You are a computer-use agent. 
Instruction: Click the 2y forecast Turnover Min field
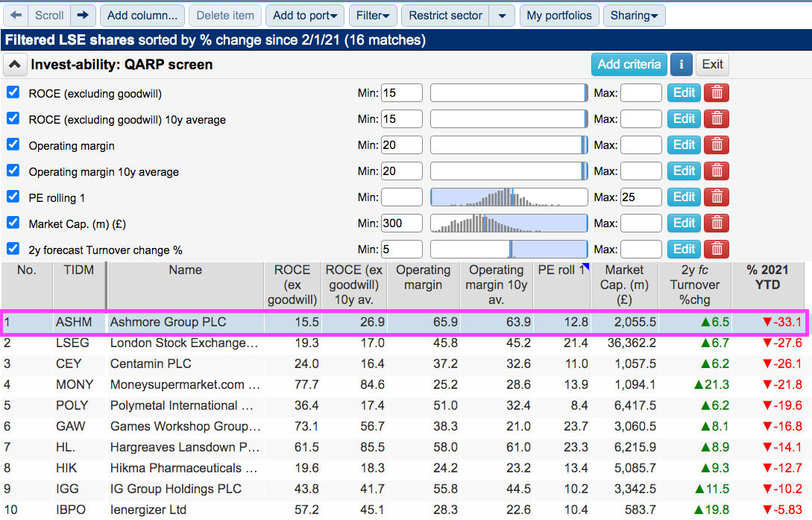[402, 250]
